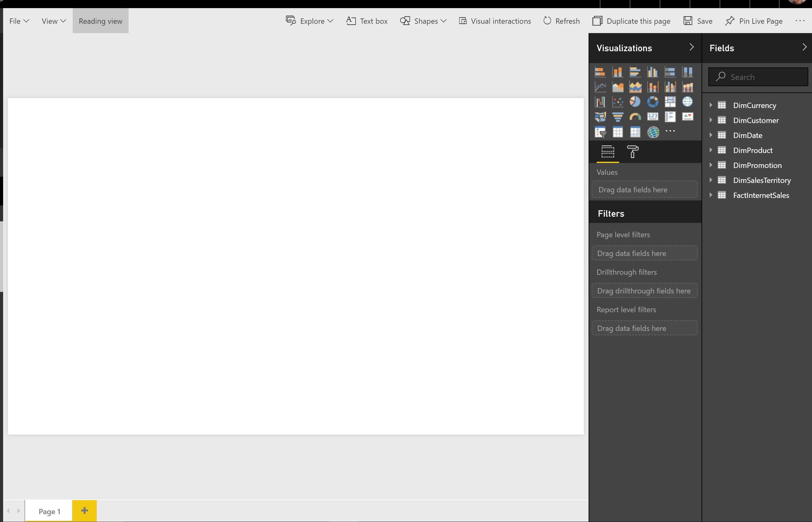Click the next page arrow

[19, 510]
